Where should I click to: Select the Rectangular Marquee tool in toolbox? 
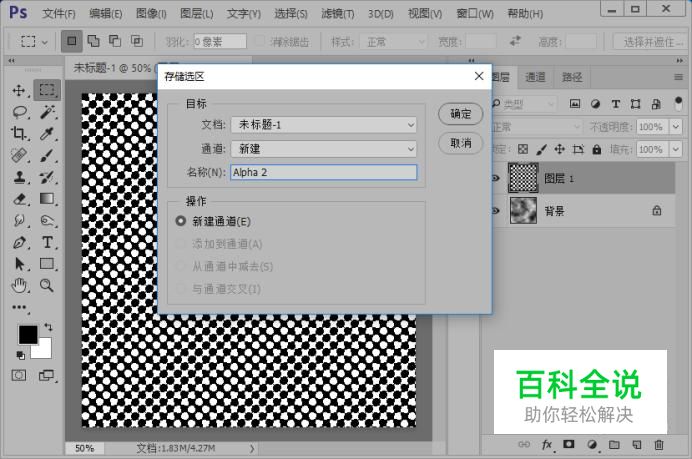(x=47, y=90)
